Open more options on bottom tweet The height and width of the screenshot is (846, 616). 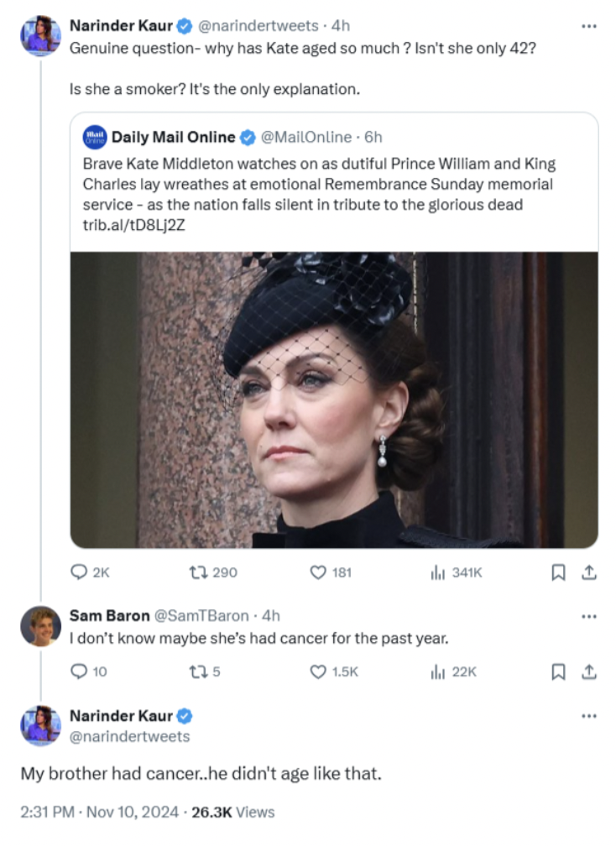(589, 716)
